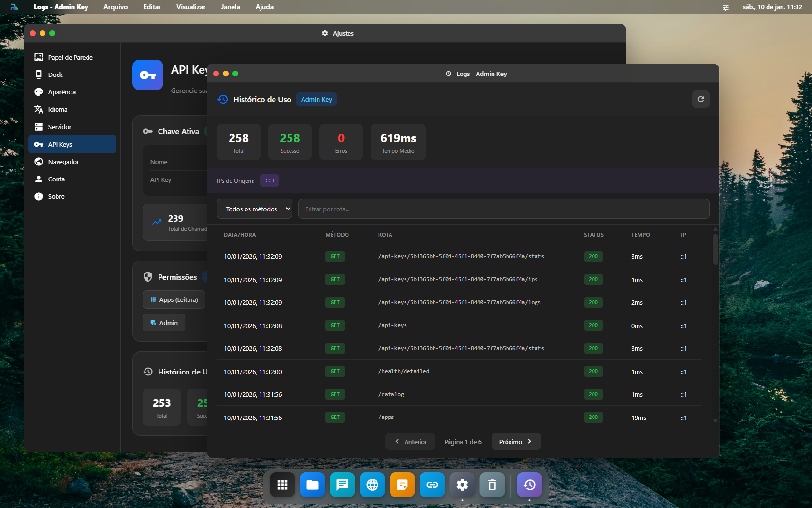Click the logs table vertical scrollbar
The width and height of the screenshot is (812, 508).
pos(715,249)
